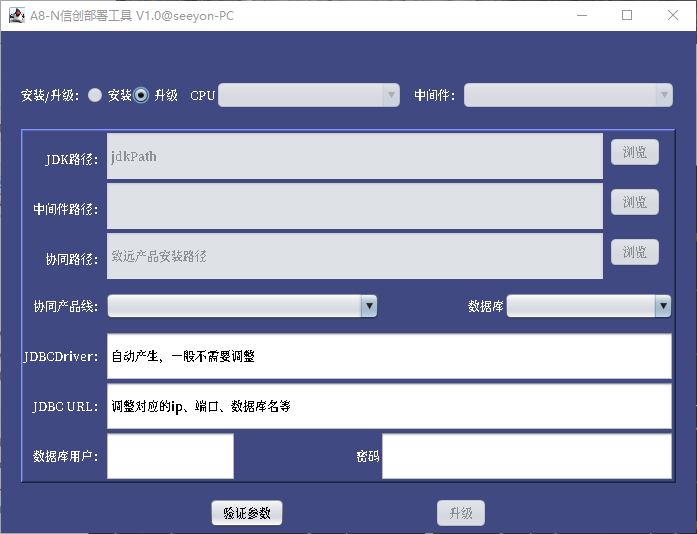Select the 安装 radio button
The image size is (697, 534).
(x=95, y=95)
